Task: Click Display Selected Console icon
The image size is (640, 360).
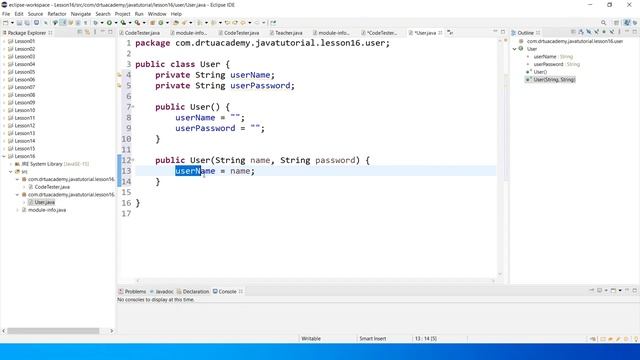Action: 600,291
